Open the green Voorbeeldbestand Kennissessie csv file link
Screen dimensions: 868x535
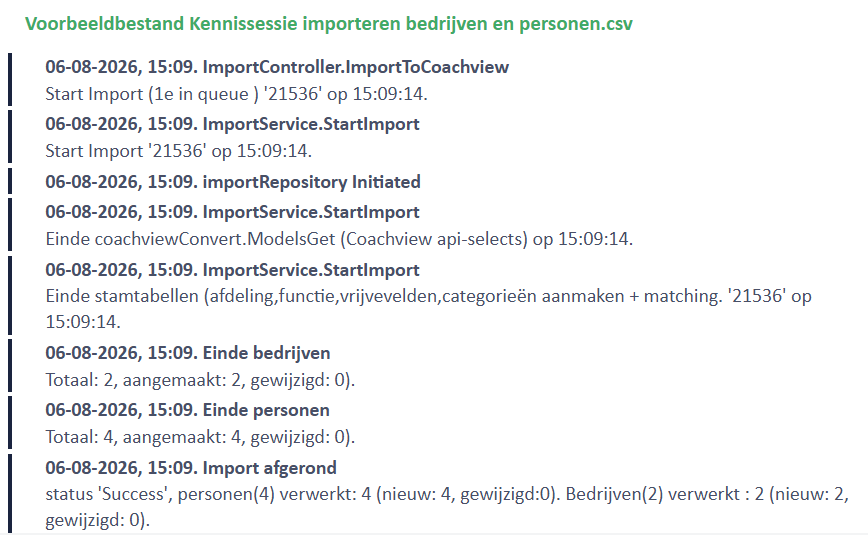tap(328, 24)
